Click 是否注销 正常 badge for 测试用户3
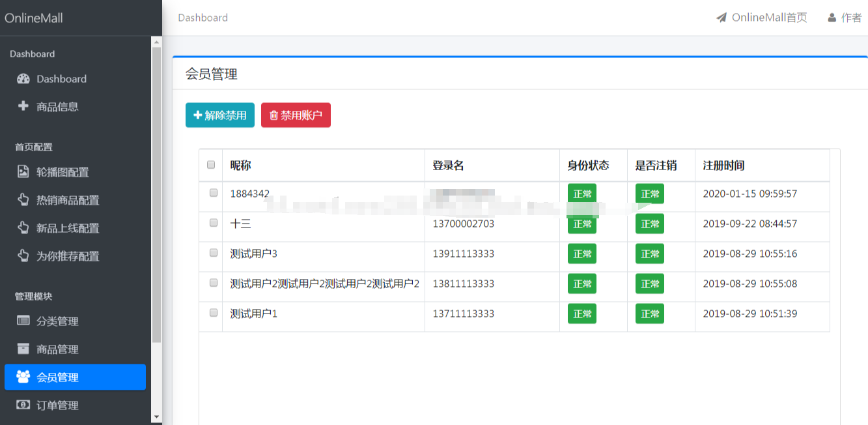The width and height of the screenshot is (868, 425). pyautogui.click(x=650, y=254)
